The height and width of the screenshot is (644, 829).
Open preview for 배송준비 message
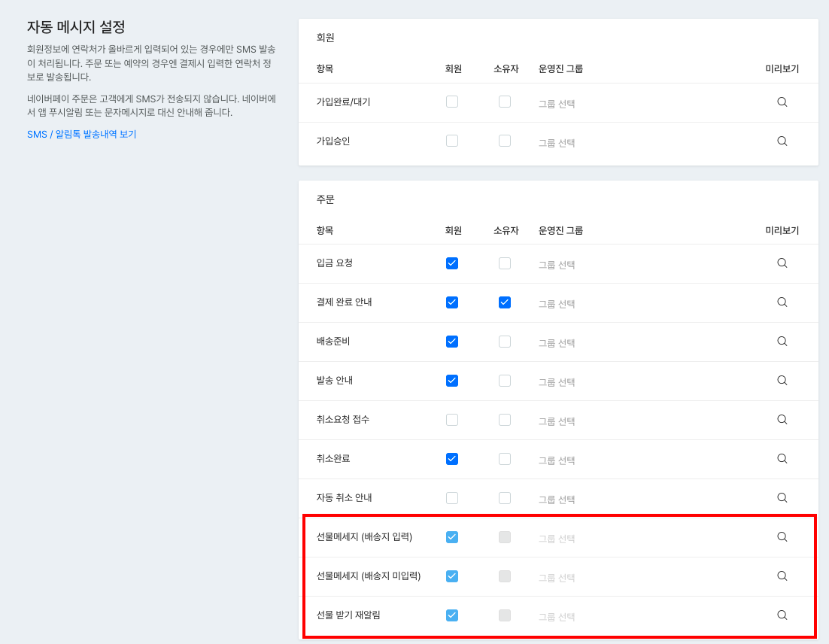click(782, 342)
